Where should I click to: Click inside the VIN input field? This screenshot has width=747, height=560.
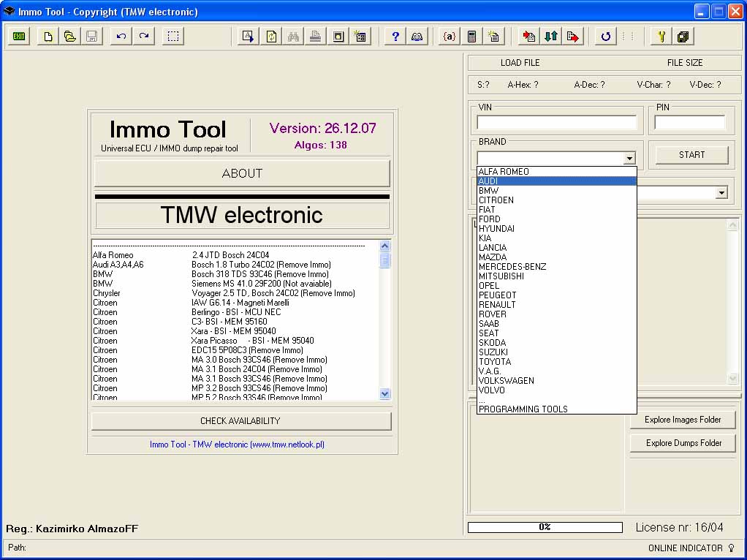pyautogui.click(x=556, y=123)
